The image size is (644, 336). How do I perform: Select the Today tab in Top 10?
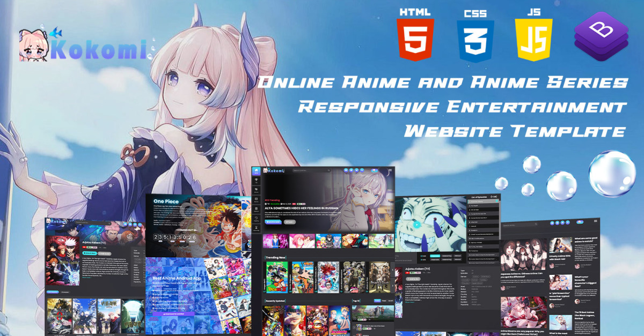[377, 301]
